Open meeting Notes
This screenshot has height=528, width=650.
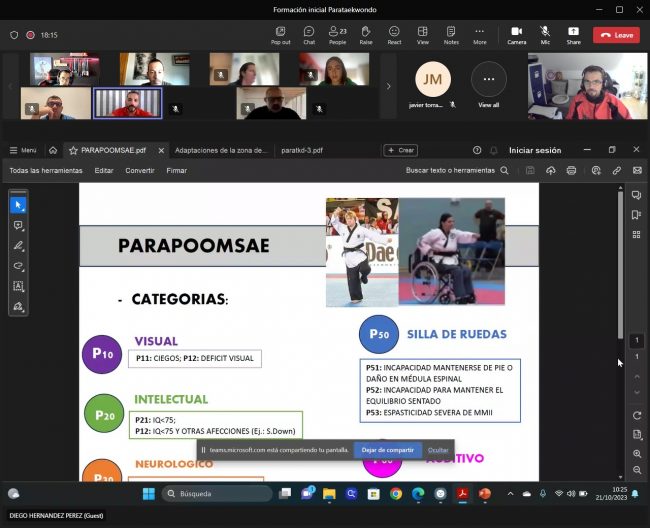pyautogui.click(x=451, y=34)
